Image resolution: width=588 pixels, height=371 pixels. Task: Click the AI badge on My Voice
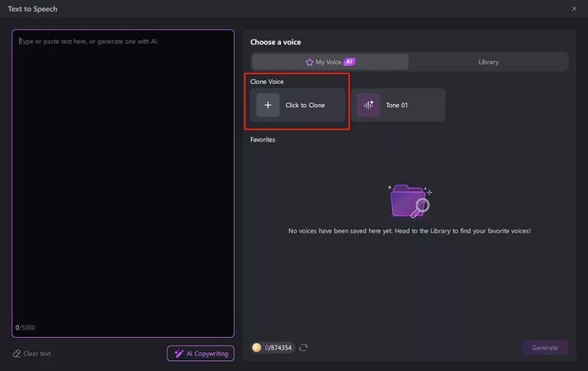tap(349, 62)
